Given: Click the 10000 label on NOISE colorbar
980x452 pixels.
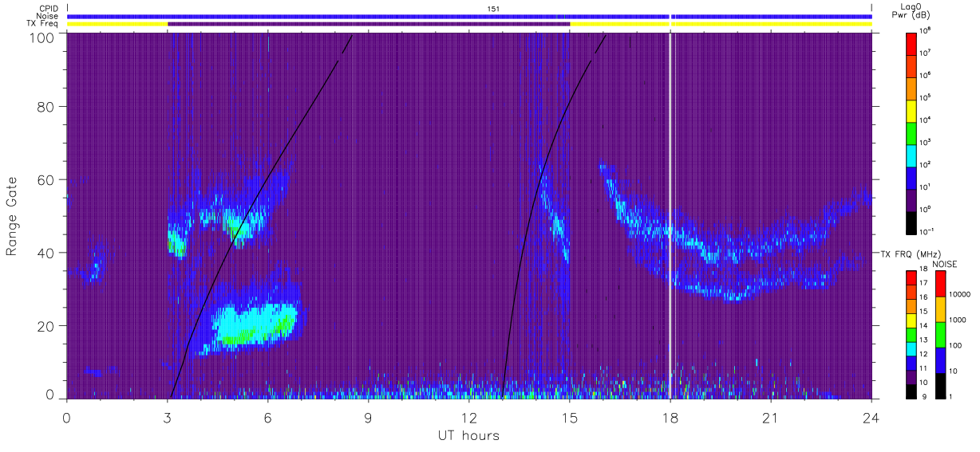Looking at the screenshot, I should coord(960,294).
